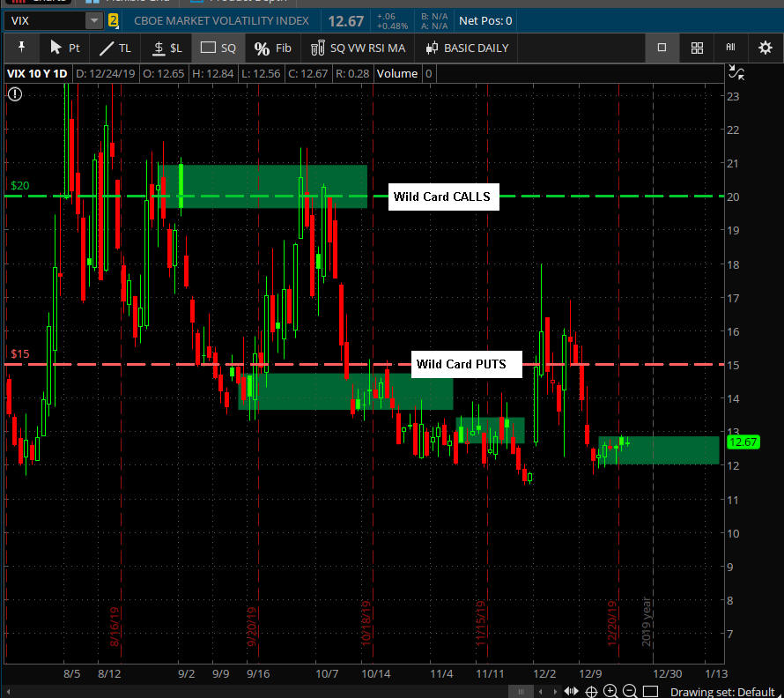Choose the TL trendline tool
Image resolution: width=784 pixels, height=698 pixels.
coord(115,48)
